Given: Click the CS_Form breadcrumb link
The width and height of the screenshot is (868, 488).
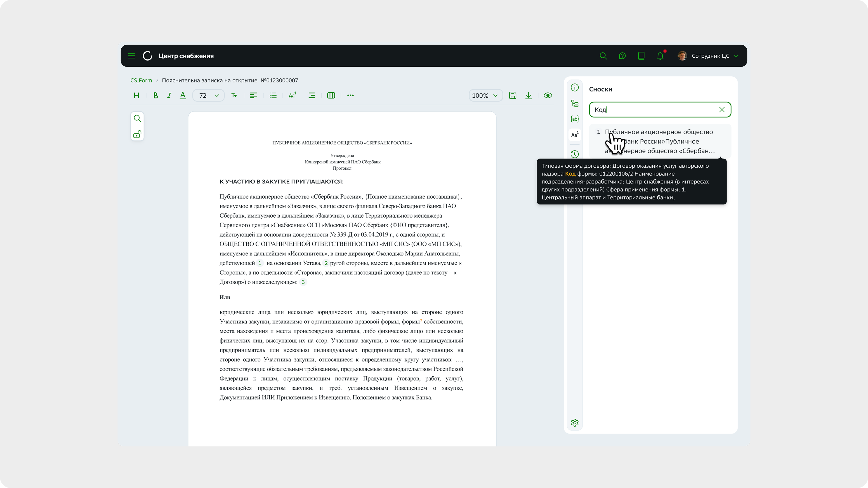Looking at the screenshot, I should click(x=141, y=80).
